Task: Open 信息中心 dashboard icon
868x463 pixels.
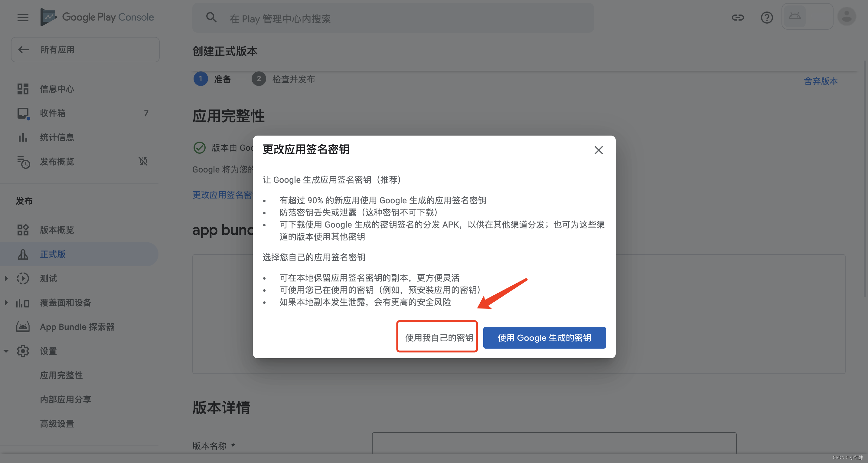Action: coord(23,89)
